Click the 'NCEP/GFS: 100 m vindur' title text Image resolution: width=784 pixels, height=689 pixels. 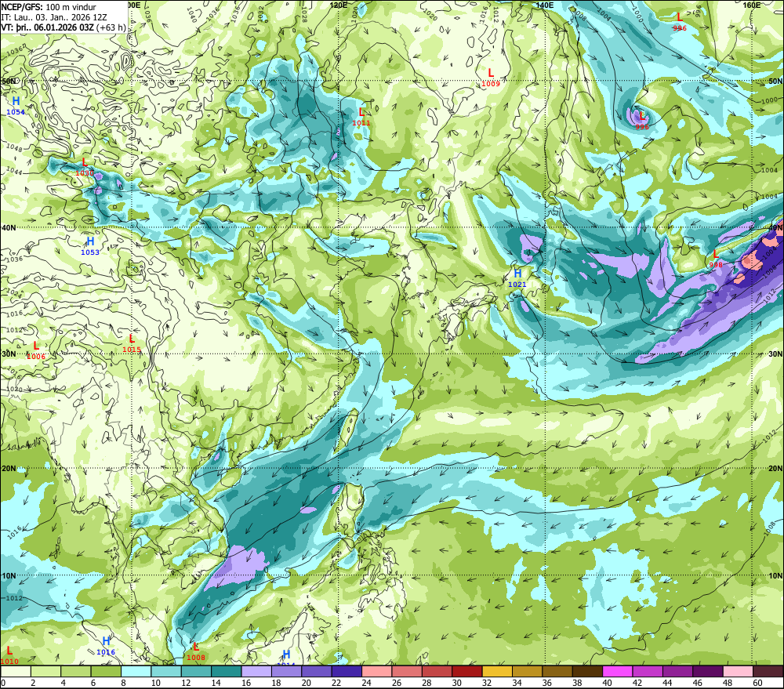(x=49, y=7)
